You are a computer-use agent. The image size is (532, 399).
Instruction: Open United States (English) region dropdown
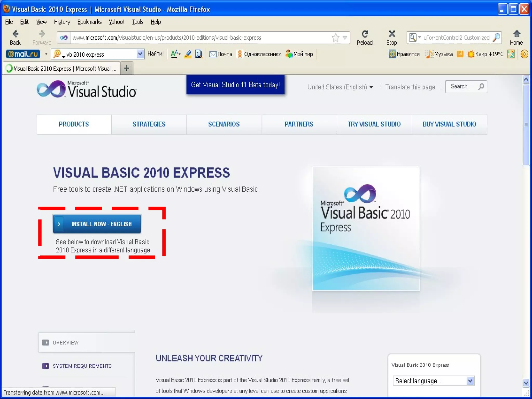(x=340, y=87)
